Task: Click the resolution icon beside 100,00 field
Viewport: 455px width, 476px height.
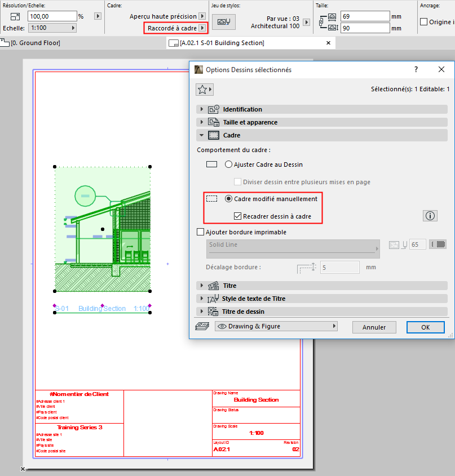Action: point(15,16)
